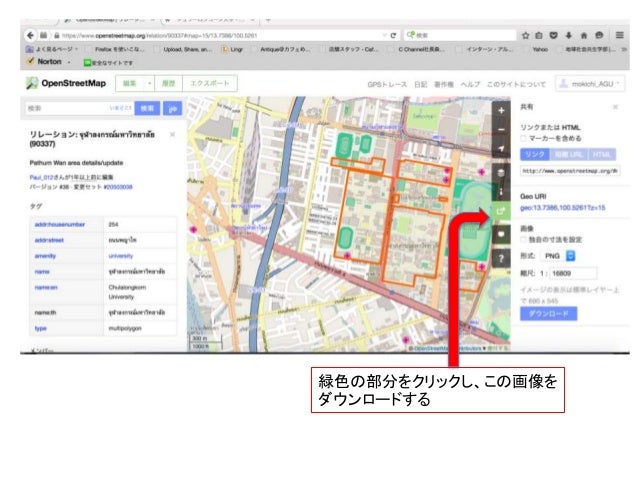This screenshot has width=638, height=479.
Task: Open the bookmarks library clipboard icon
Action: click(539, 35)
